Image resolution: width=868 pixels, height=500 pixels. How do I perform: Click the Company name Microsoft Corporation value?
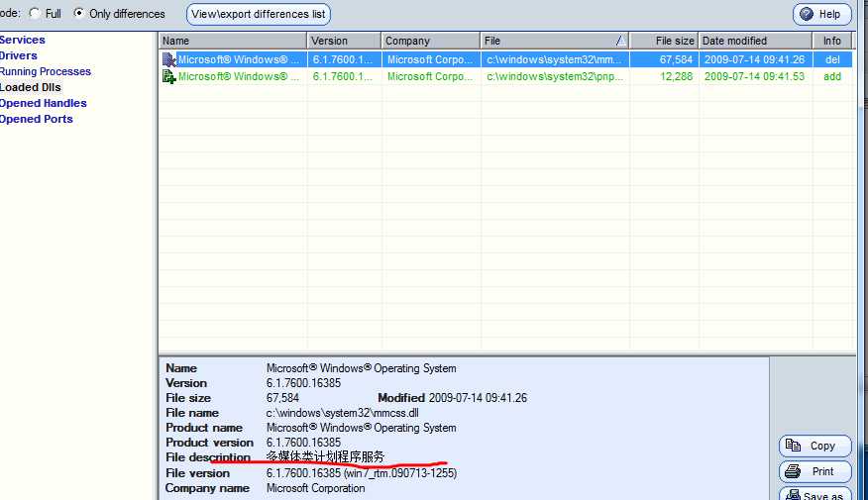click(x=315, y=488)
